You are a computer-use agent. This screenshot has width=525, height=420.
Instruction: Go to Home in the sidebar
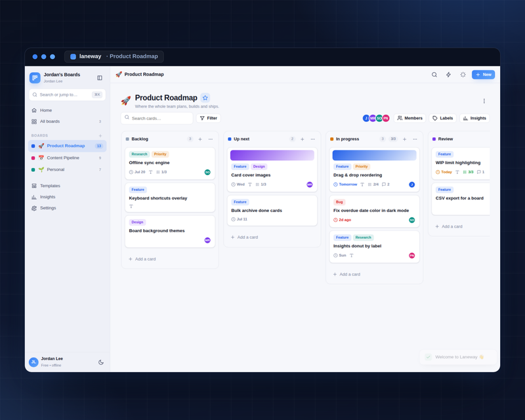pyautogui.click(x=67, y=110)
